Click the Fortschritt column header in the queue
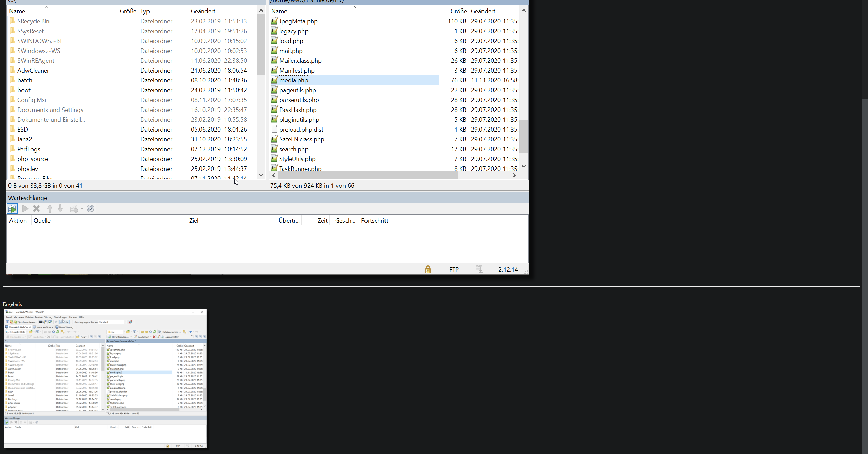Viewport: 868px width, 454px height. 374,221
